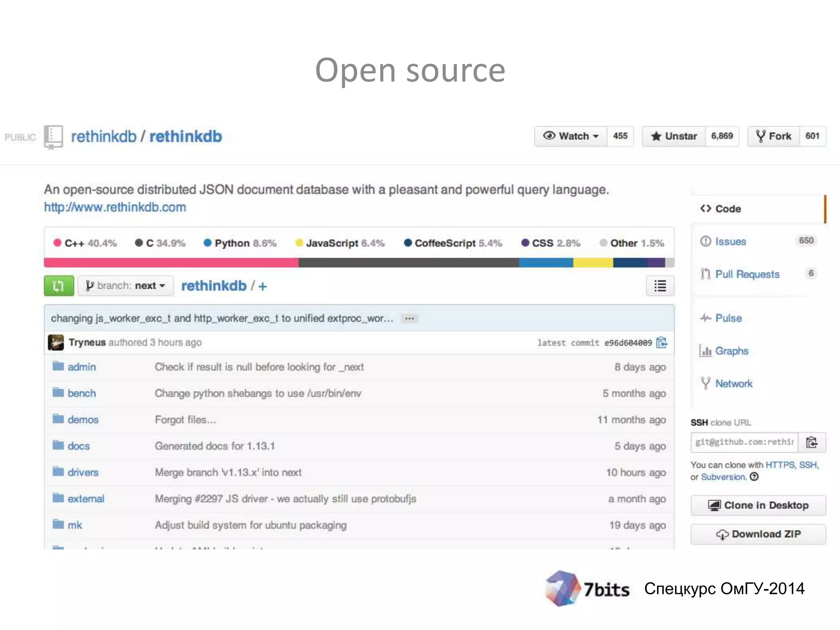Click the SSH clone URL input field
The image size is (840, 630).
pos(744,442)
